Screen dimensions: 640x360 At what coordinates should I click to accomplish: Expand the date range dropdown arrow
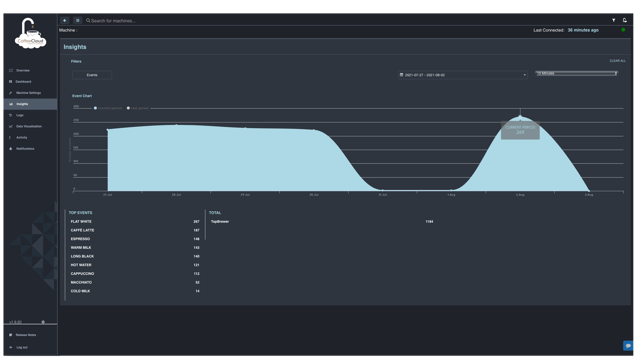point(524,75)
